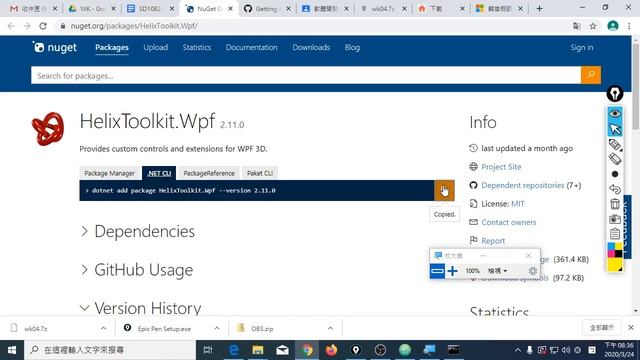The width and height of the screenshot is (640, 360).
Task: Click the Report link
Action: tap(493, 241)
